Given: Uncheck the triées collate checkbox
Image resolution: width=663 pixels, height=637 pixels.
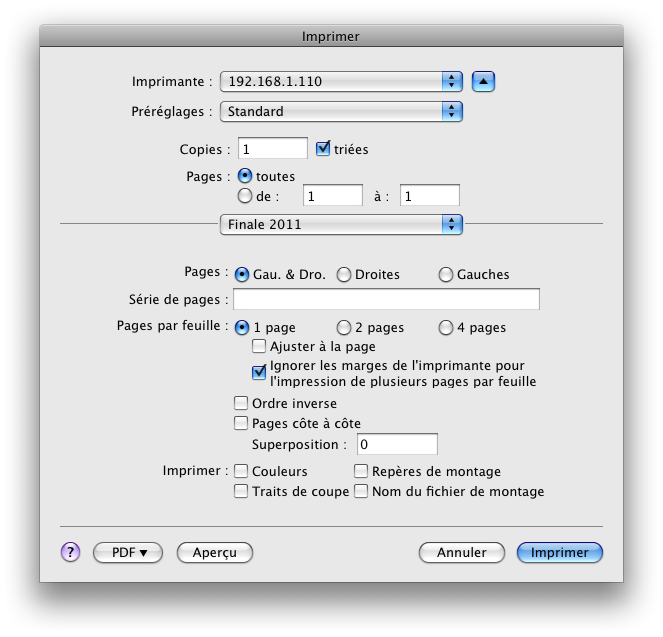Looking at the screenshot, I should (x=323, y=149).
